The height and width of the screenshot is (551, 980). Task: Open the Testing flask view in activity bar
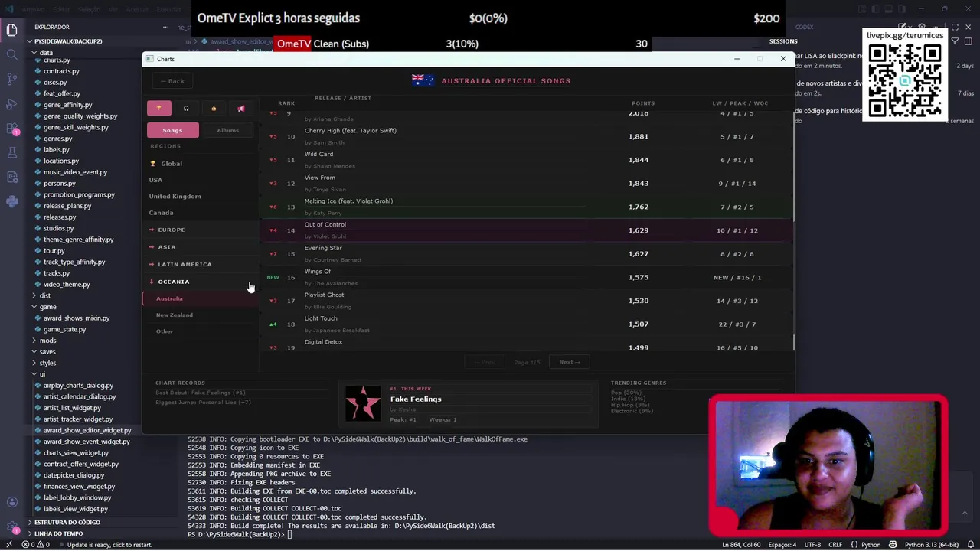(11, 152)
